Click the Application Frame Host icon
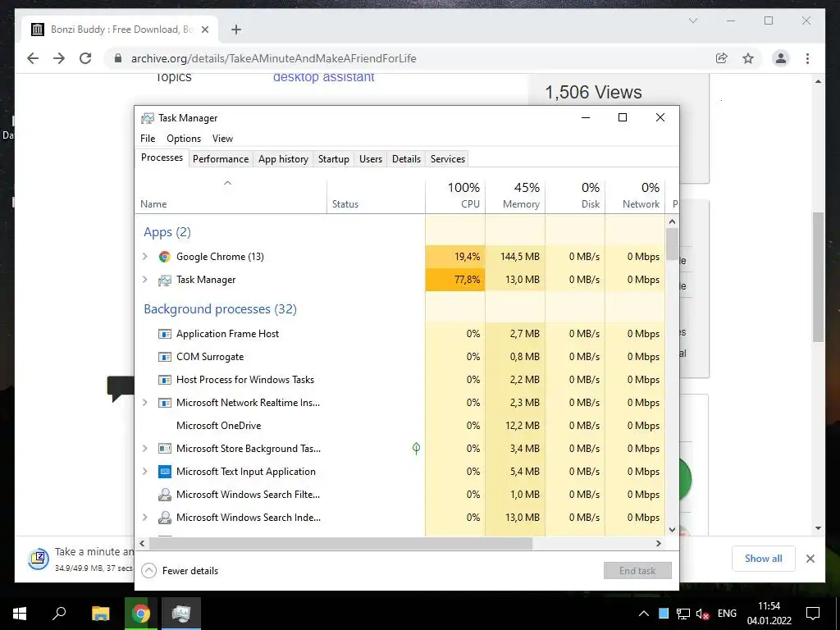 (x=164, y=334)
